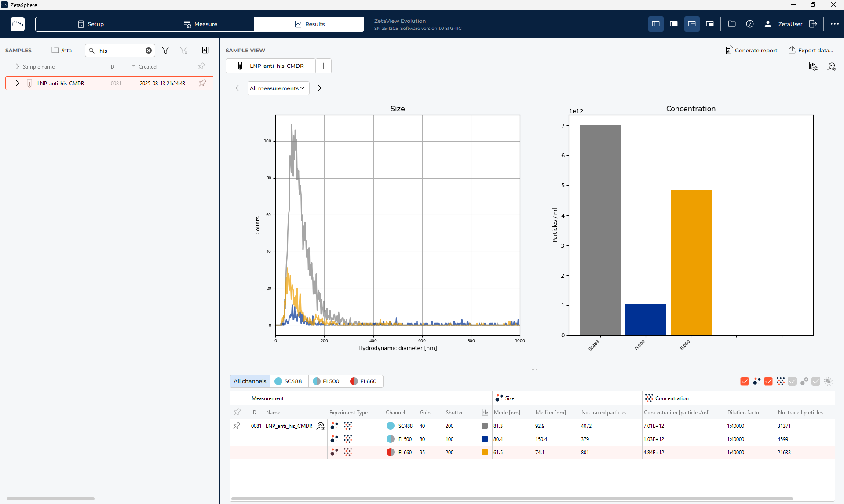
Task: Go to next measurement with right chevron
Action: [x=320, y=88]
